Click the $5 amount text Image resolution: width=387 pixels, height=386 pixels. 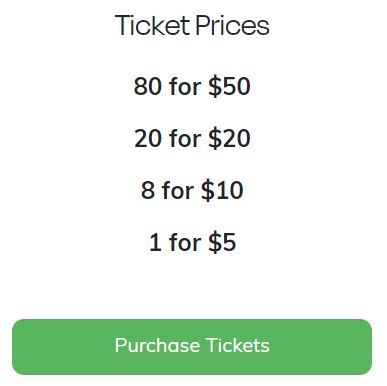coord(222,242)
